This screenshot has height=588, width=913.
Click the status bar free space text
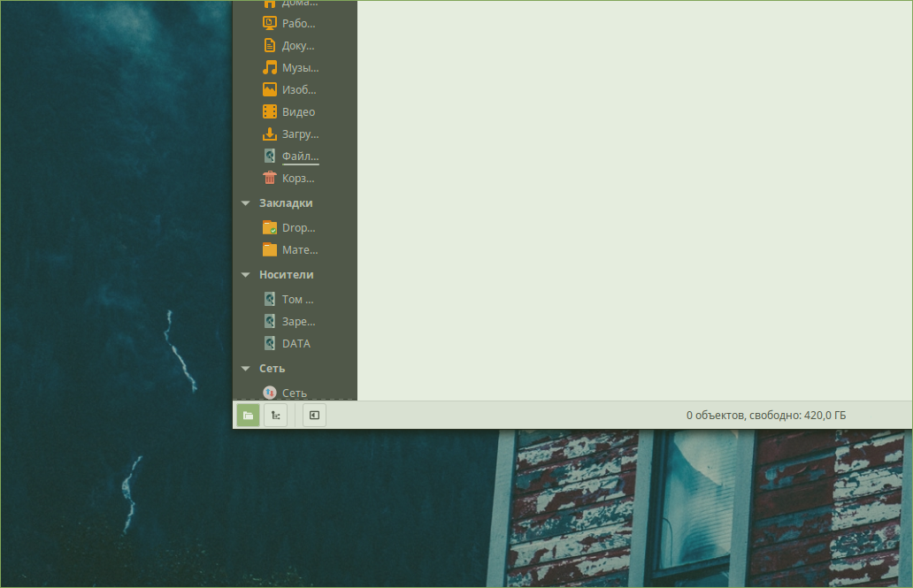click(766, 415)
